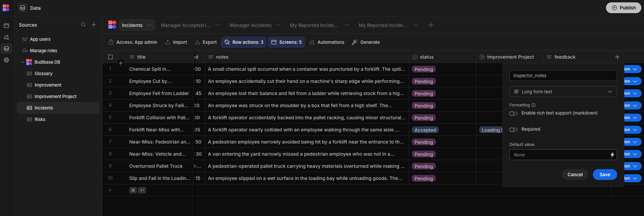Toggle the Required switch
Screen dimensions: 644x216
[x=513, y=130]
